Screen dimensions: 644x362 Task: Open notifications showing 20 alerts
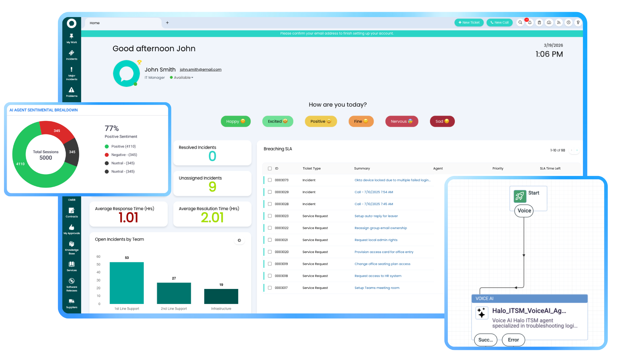coord(530,22)
